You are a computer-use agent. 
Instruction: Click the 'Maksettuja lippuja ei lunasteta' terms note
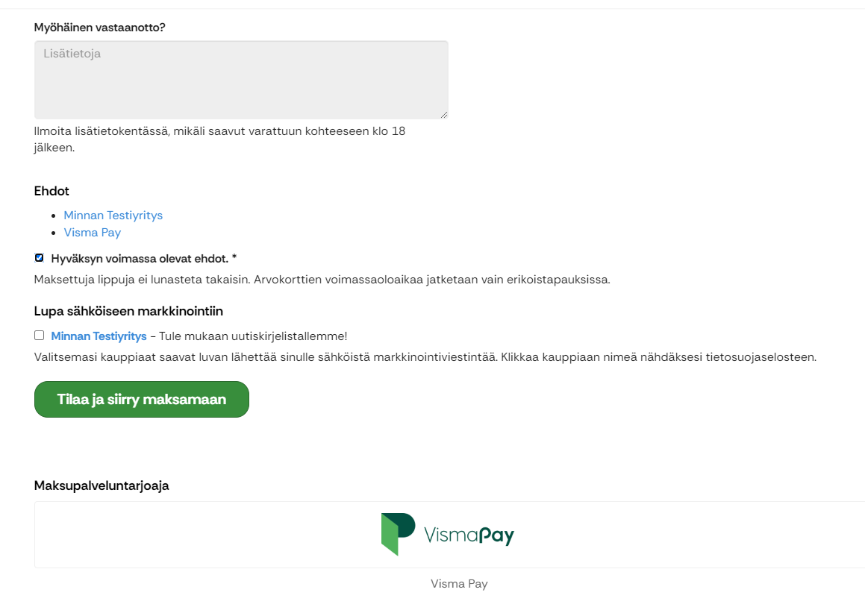click(322, 280)
